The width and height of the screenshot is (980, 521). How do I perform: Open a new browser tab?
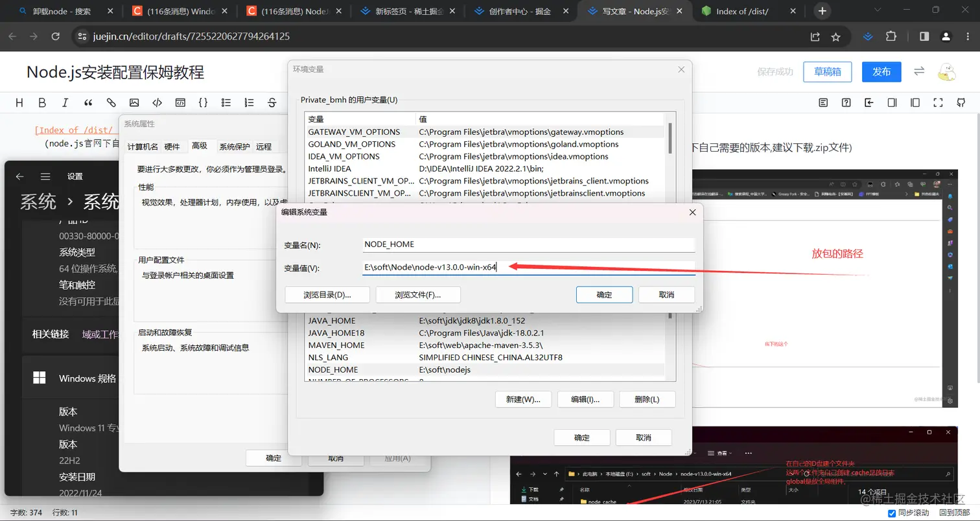point(822,11)
